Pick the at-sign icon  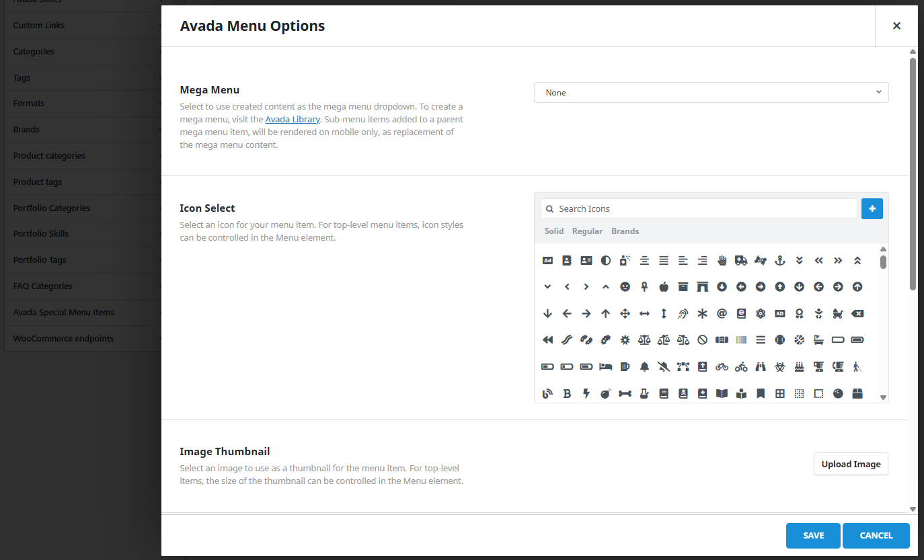(x=722, y=313)
